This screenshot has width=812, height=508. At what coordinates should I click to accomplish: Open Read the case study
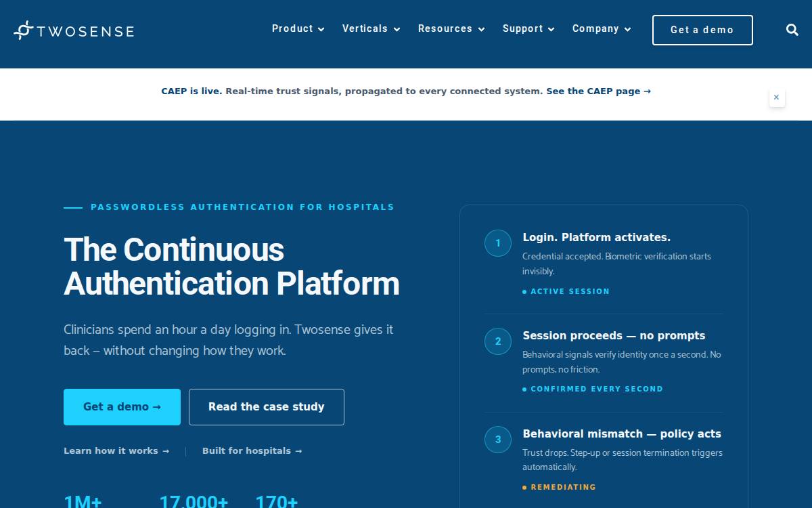[x=267, y=407]
